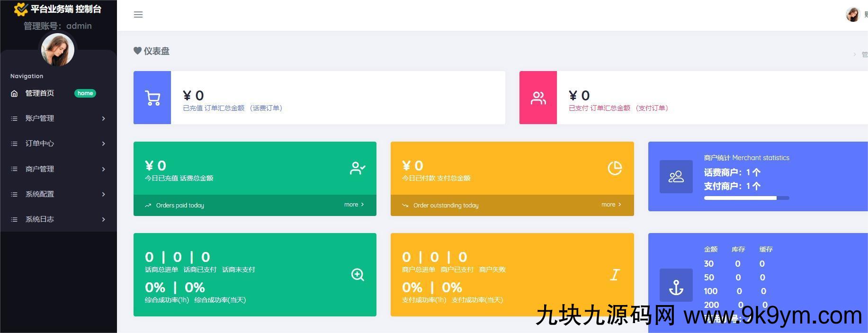Open the admin avatar photo in sidebar
Image resolution: width=868 pixels, height=333 pixels.
point(58,50)
